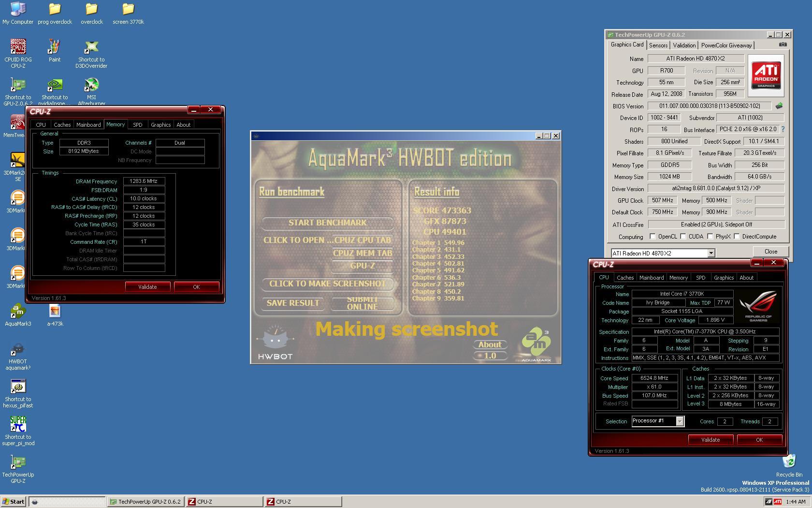This screenshot has height=508, width=812.
Task: Open Shortcut to GPU-Z.0.6.2 icon
Action: (18, 91)
